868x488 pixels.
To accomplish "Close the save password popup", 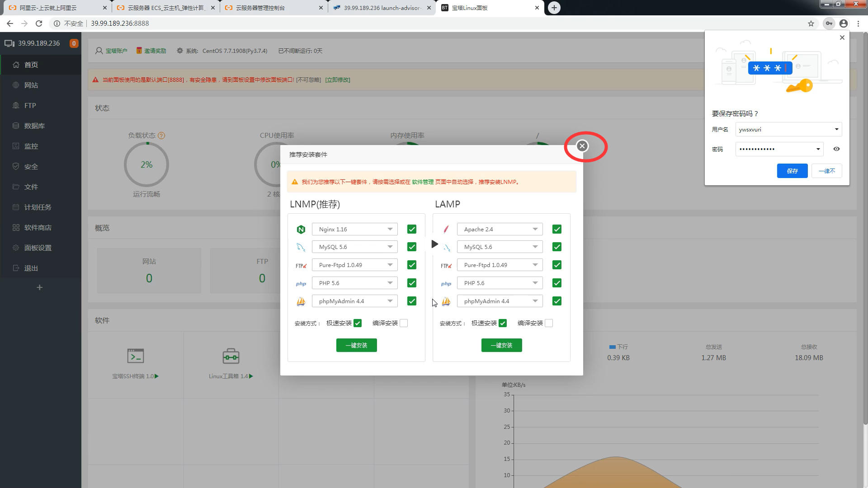I will coord(842,38).
